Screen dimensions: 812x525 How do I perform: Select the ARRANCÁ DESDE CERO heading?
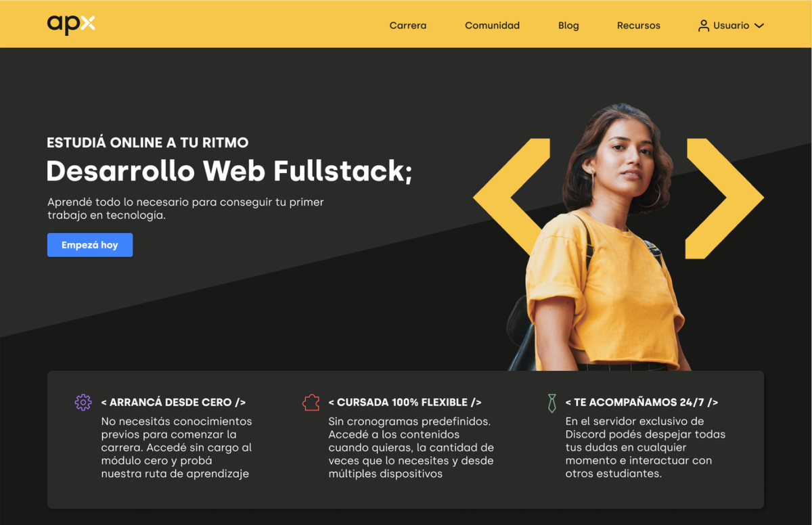click(173, 403)
